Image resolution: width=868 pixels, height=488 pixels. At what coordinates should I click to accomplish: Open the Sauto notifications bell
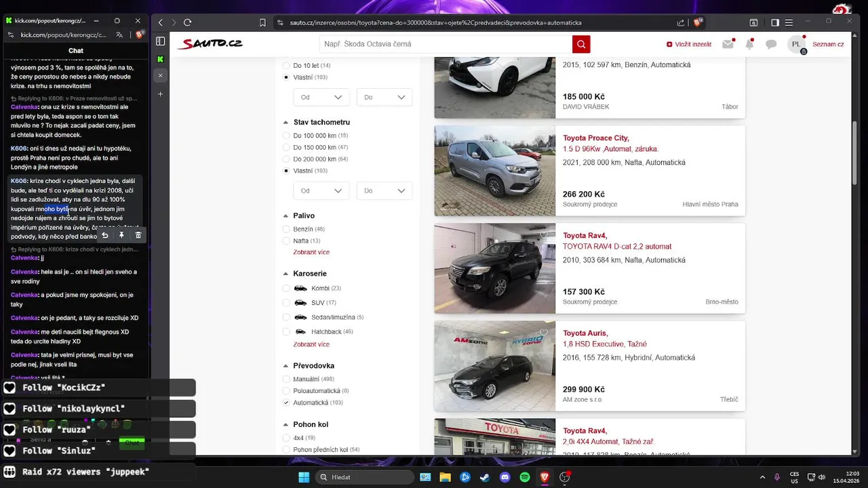coord(749,44)
